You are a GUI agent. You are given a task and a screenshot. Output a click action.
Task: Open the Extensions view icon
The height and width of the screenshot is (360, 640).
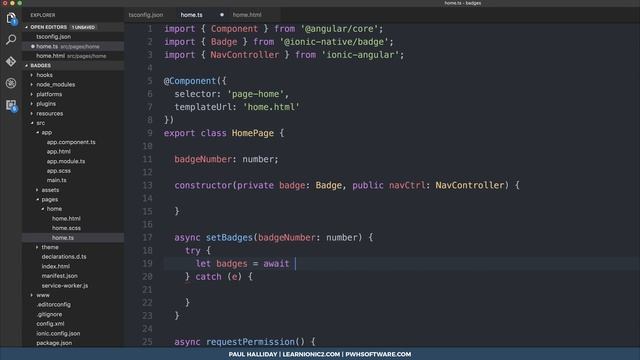coord(11,105)
